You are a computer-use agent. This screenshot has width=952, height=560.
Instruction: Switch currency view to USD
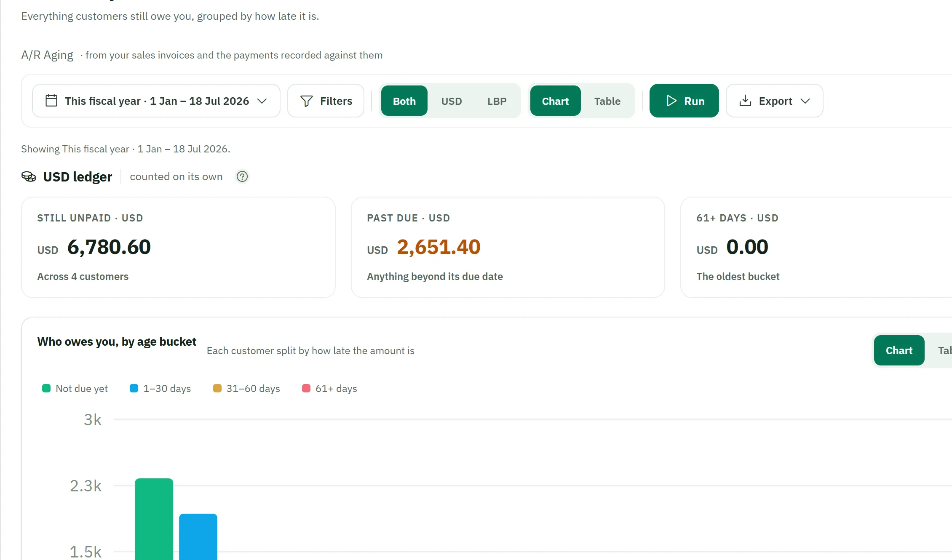[x=452, y=101]
